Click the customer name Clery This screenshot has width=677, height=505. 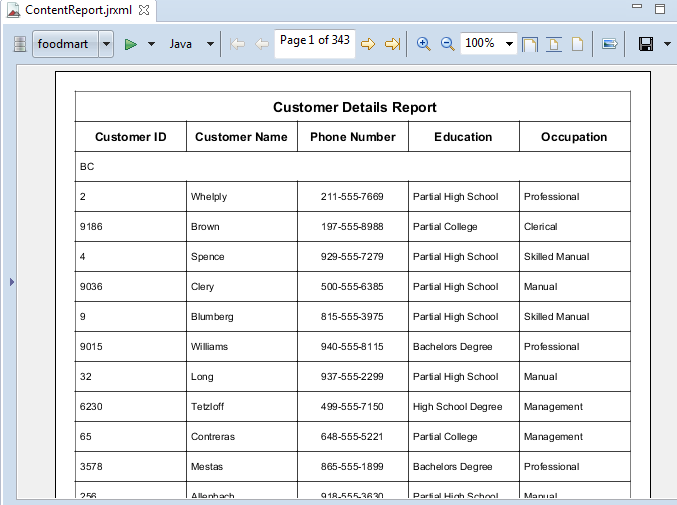202,287
